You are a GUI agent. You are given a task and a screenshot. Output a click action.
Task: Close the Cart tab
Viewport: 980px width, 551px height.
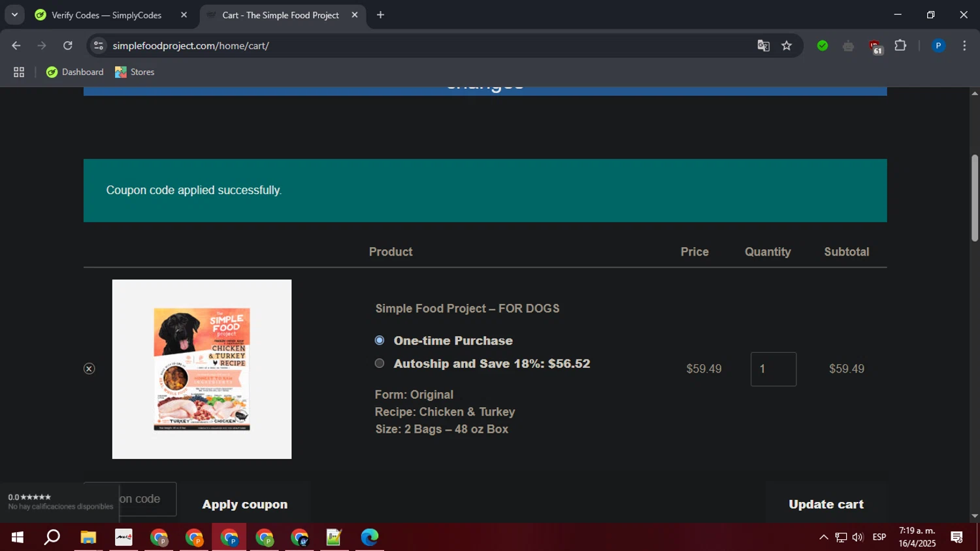[355, 15]
